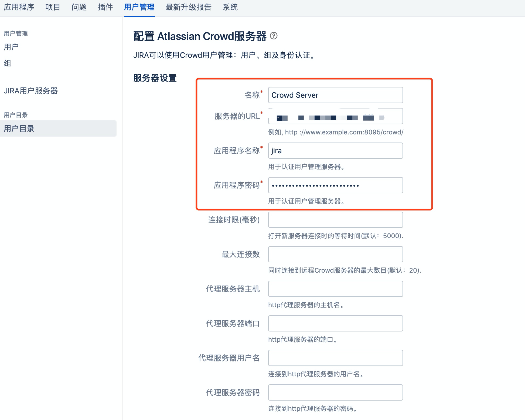The width and height of the screenshot is (525, 420).
Task: Click the 名称 field containing Crowd Server
Action: click(335, 95)
